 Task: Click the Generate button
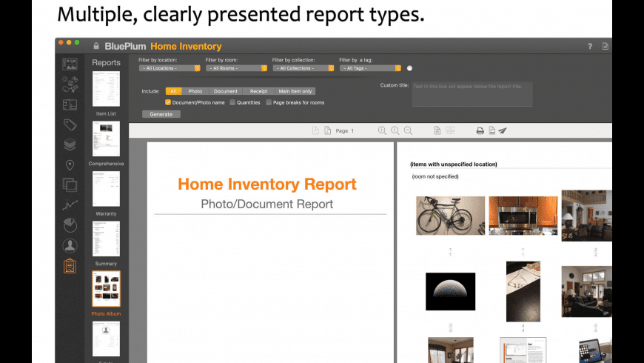161,114
